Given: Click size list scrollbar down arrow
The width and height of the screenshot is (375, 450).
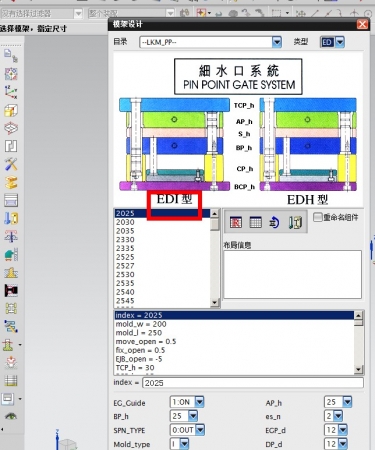Looking at the screenshot, I should click(x=214, y=303).
